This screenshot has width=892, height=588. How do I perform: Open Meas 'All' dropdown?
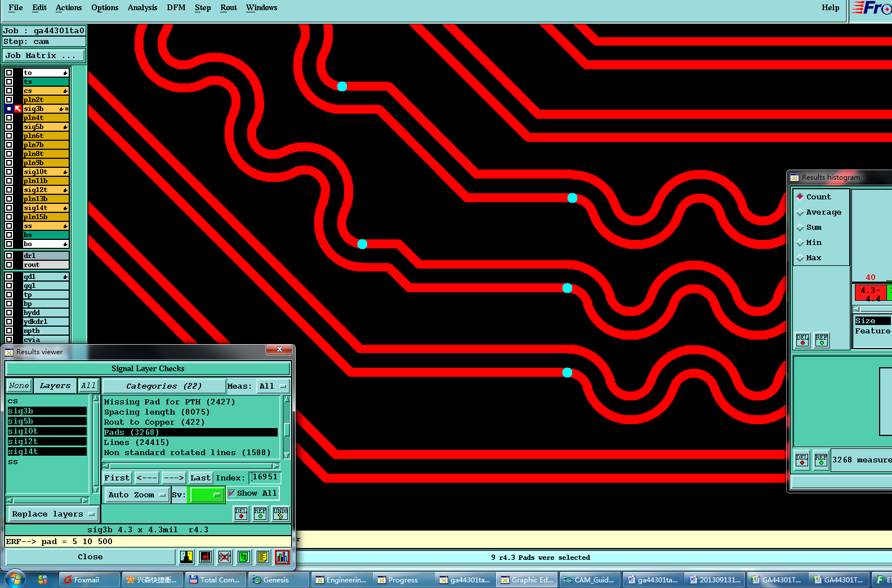273,386
